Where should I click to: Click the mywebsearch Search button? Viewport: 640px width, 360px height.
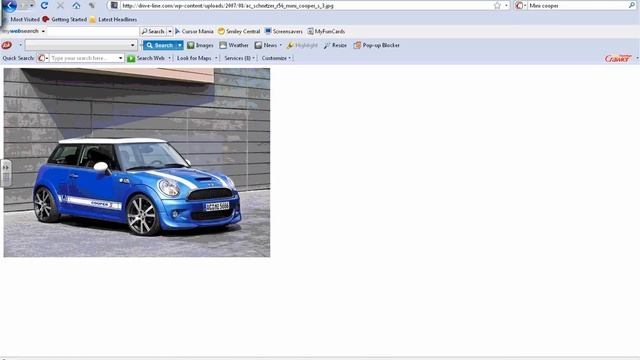click(x=153, y=31)
